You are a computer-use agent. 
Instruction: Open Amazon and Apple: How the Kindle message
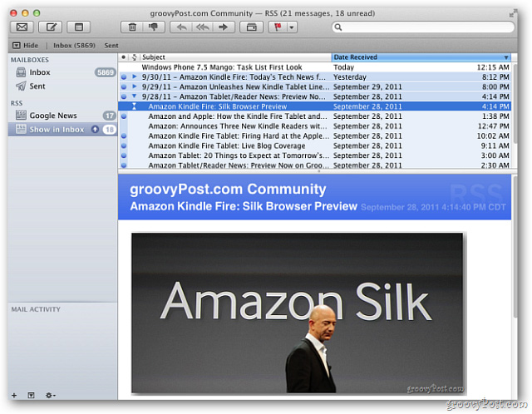tap(314, 116)
